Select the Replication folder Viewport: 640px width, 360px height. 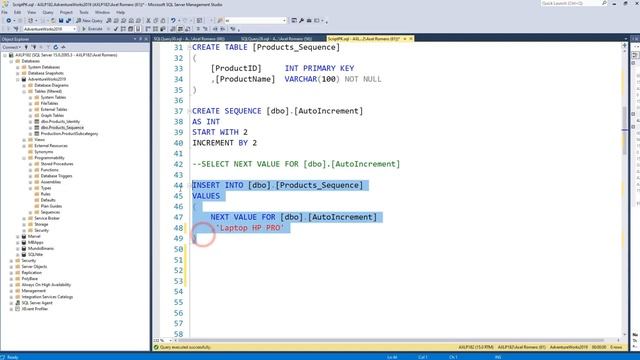point(31,273)
